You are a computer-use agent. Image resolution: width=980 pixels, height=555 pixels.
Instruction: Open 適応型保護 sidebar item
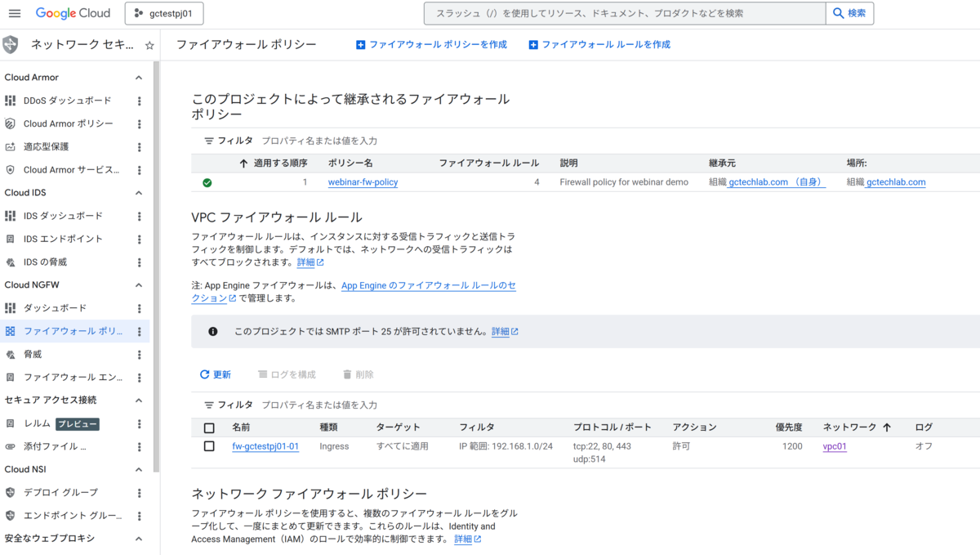(x=46, y=147)
